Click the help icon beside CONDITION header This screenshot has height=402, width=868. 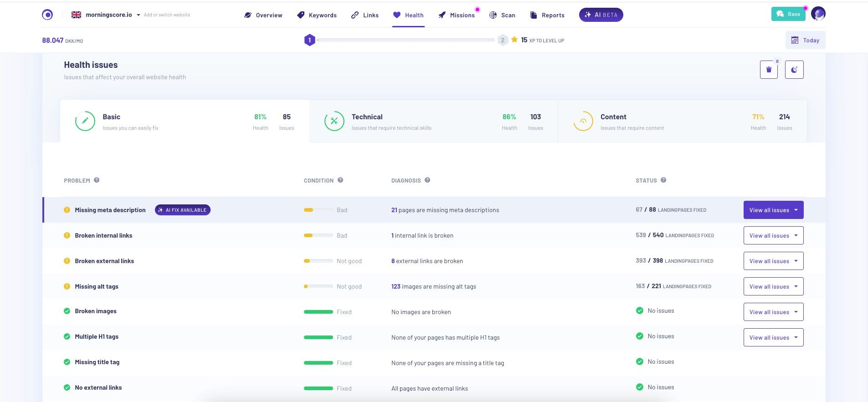coord(340,180)
